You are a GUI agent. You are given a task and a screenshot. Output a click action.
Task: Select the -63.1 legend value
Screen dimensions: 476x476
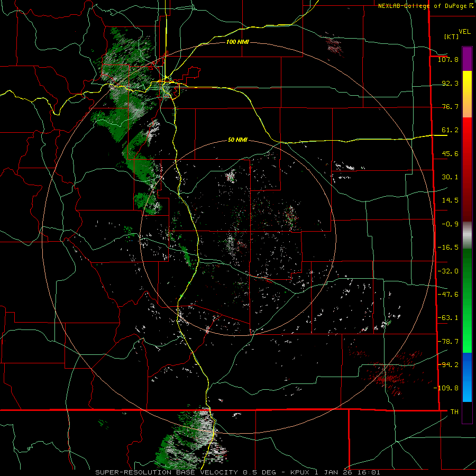coord(448,318)
